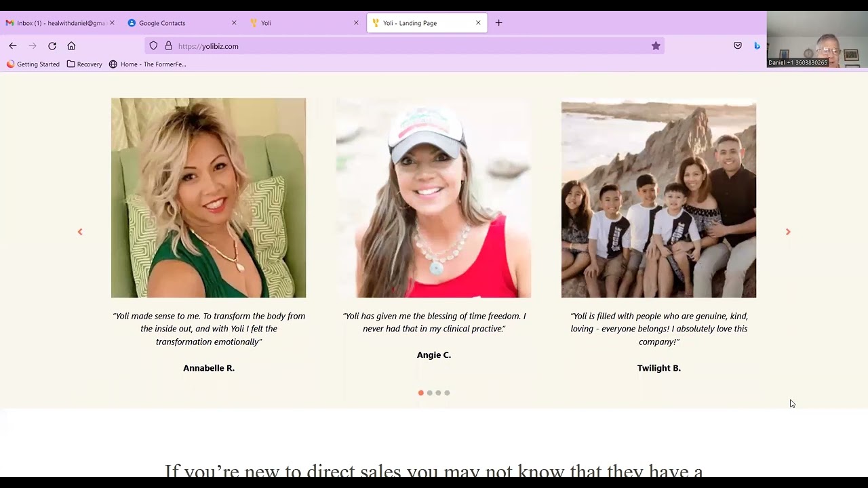Screen dimensions: 868x488
Task: Open the browser home icon
Action: point(71,46)
